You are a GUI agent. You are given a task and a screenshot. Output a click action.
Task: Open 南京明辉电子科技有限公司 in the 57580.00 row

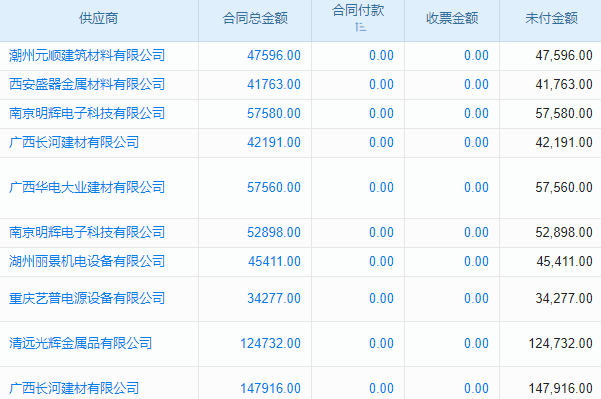pos(87,113)
